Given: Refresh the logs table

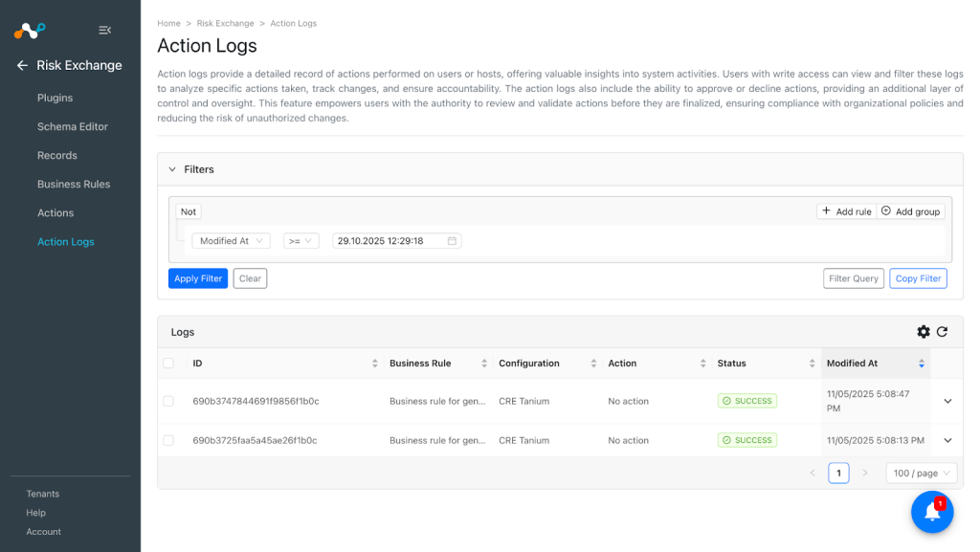Looking at the screenshot, I should 942,332.
